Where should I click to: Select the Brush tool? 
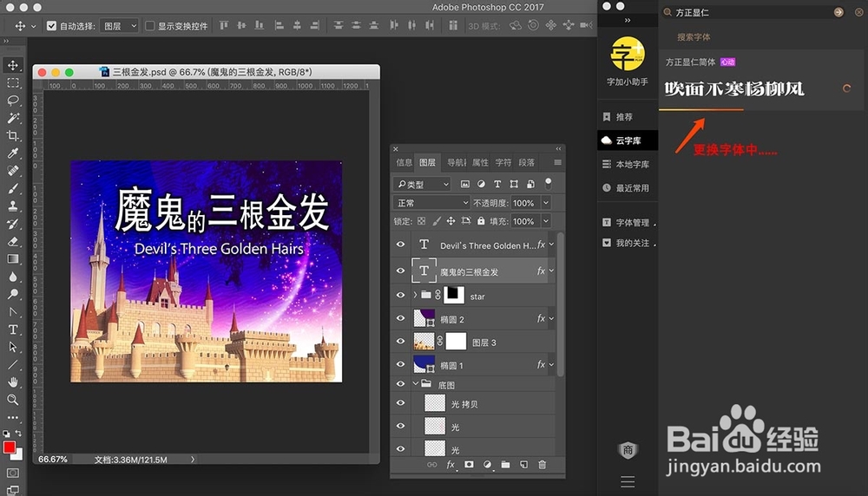point(13,188)
